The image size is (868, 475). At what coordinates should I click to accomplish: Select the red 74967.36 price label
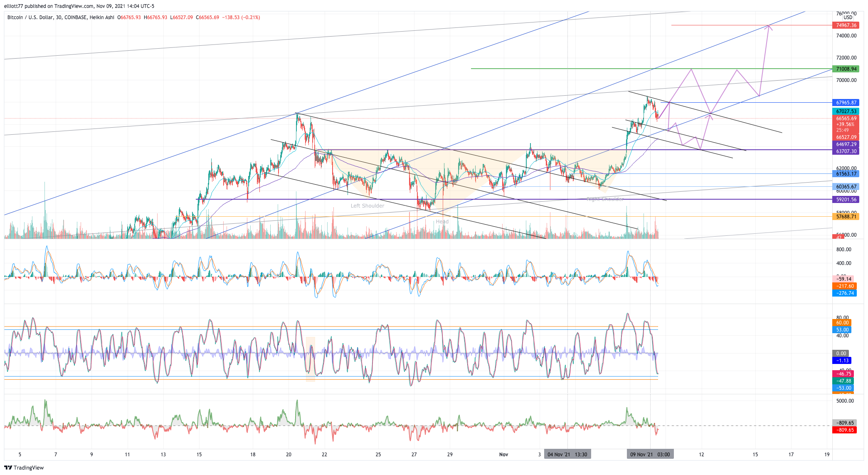(846, 25)
